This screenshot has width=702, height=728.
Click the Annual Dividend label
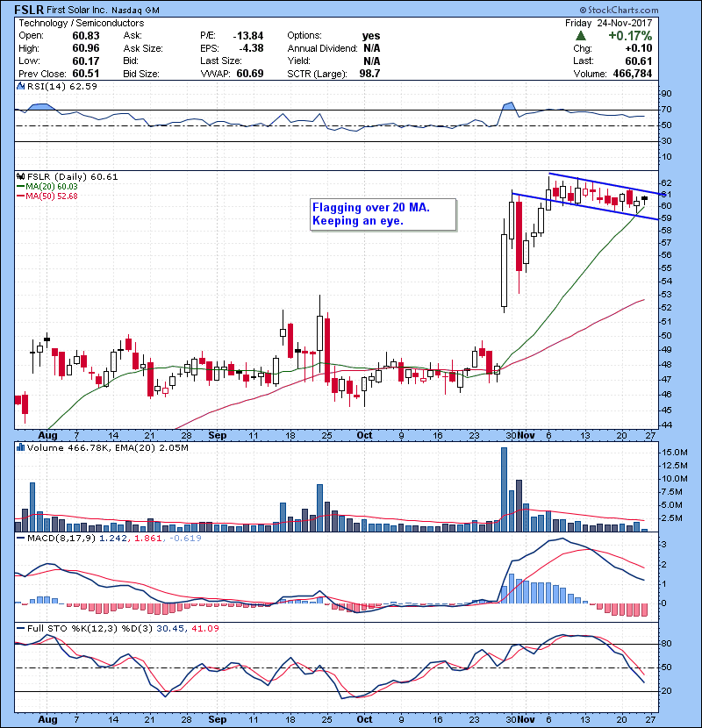coord(322,48)
